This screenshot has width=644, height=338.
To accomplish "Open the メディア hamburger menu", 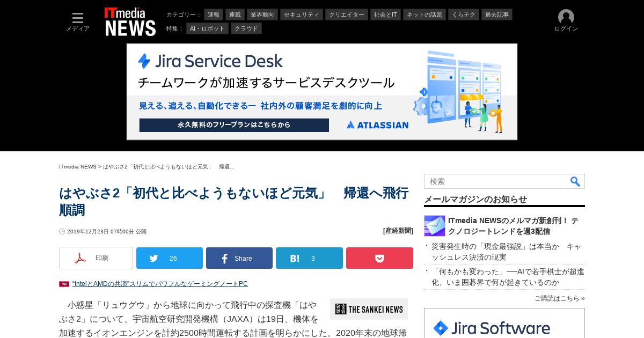I will tap(78, 22).
